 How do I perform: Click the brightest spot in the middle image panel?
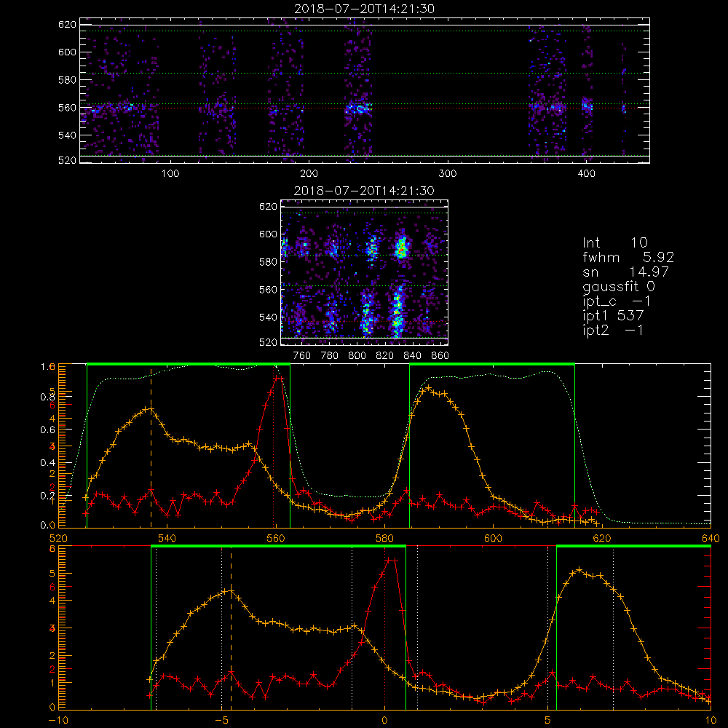(402, 250)
